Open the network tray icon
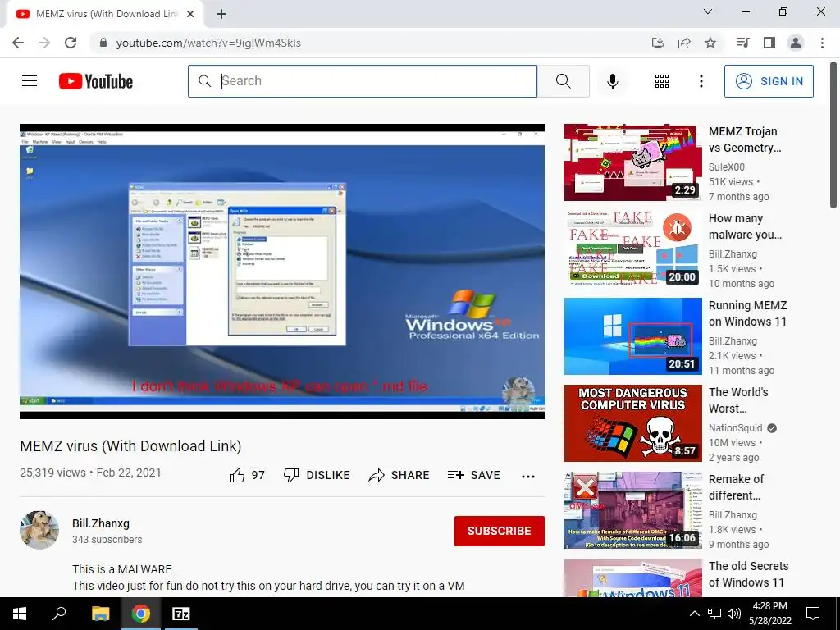Image resolution: width=840 pixels, height=630 pixels. coord(714,614)
